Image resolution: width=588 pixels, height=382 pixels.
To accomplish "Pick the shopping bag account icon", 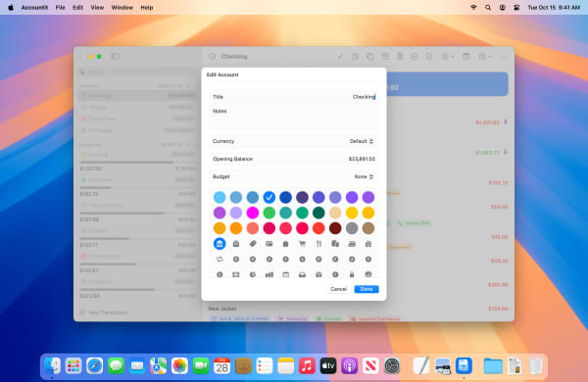I will pos(286,244).
